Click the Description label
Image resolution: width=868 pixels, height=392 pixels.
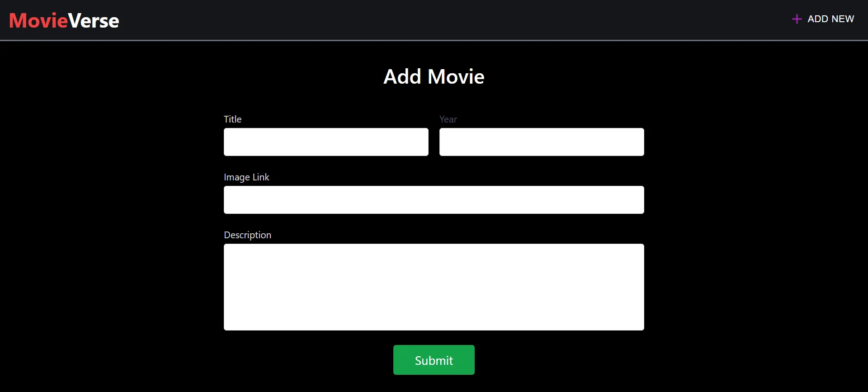247,235
